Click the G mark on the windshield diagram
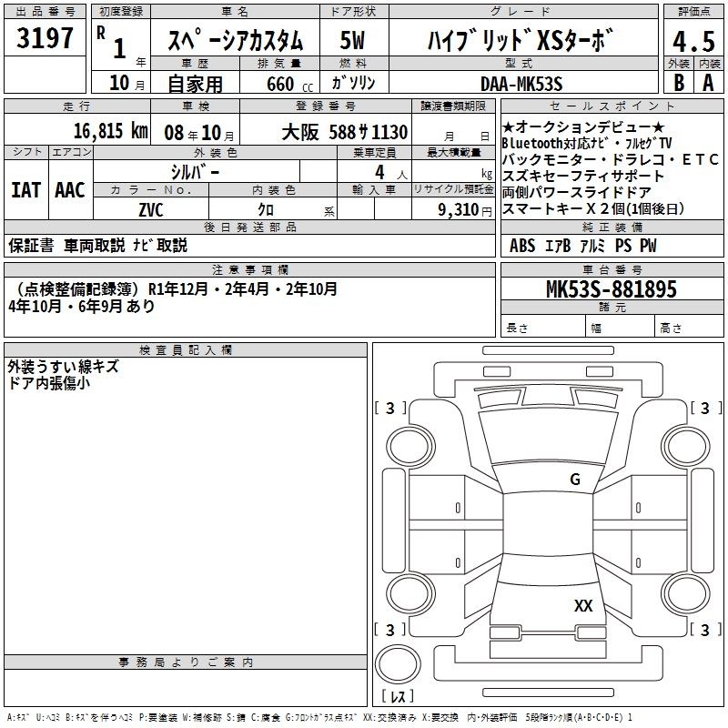This screenshot has width=728, height=728. [x=574, y=480]
